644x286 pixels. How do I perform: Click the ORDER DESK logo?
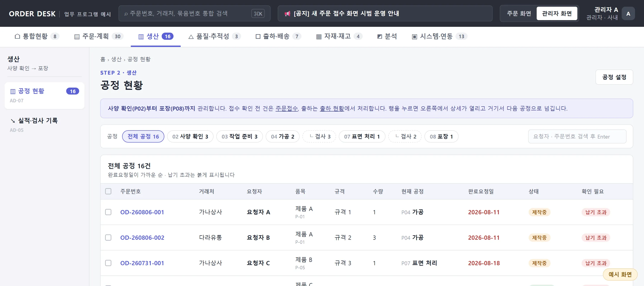tap(32, 14)
